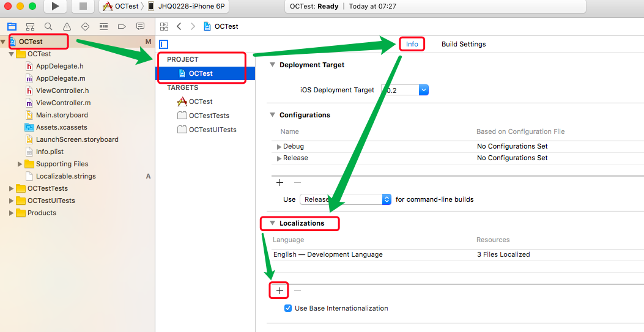Open command-line builds configuration dropdown

pos(346,199)
